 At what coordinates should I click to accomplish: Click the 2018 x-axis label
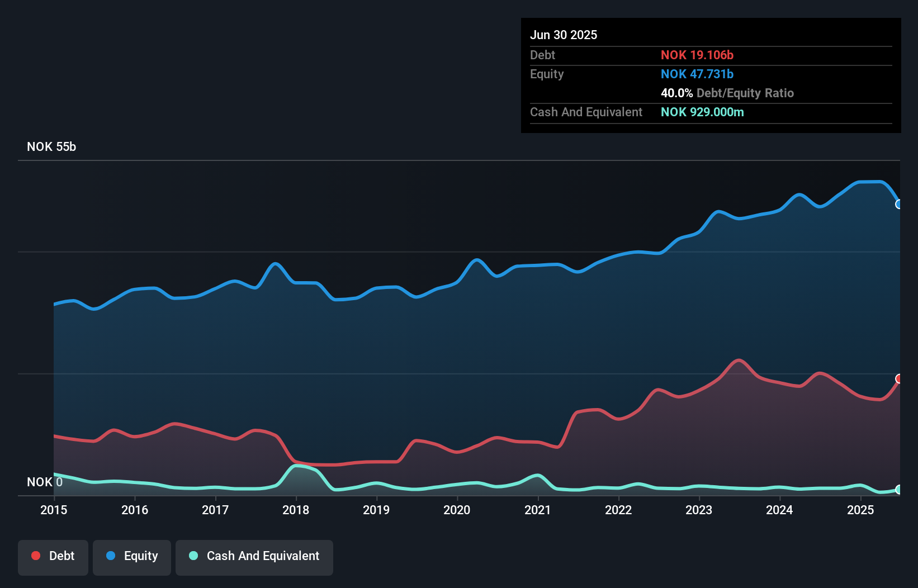296,510
